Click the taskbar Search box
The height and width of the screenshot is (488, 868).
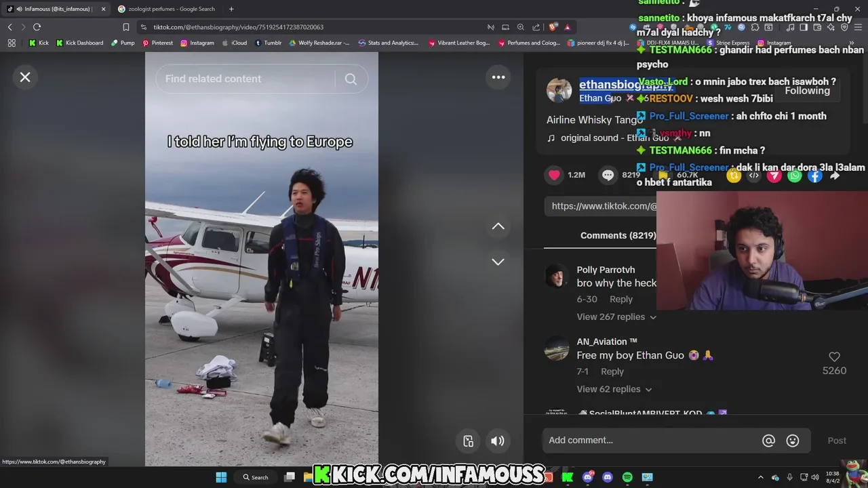click(256, 477)
